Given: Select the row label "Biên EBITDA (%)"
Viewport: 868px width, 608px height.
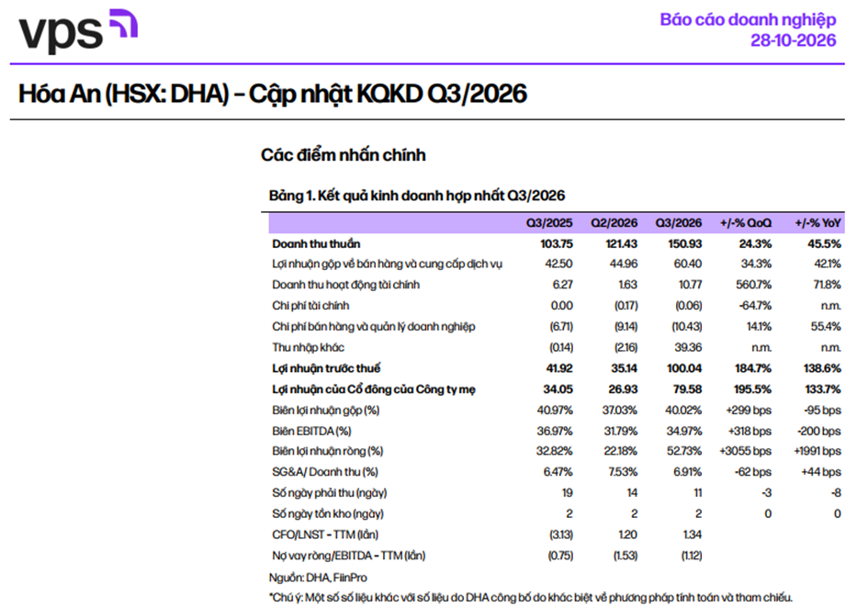Looking at the screenshot, I should tap(311, 432).
